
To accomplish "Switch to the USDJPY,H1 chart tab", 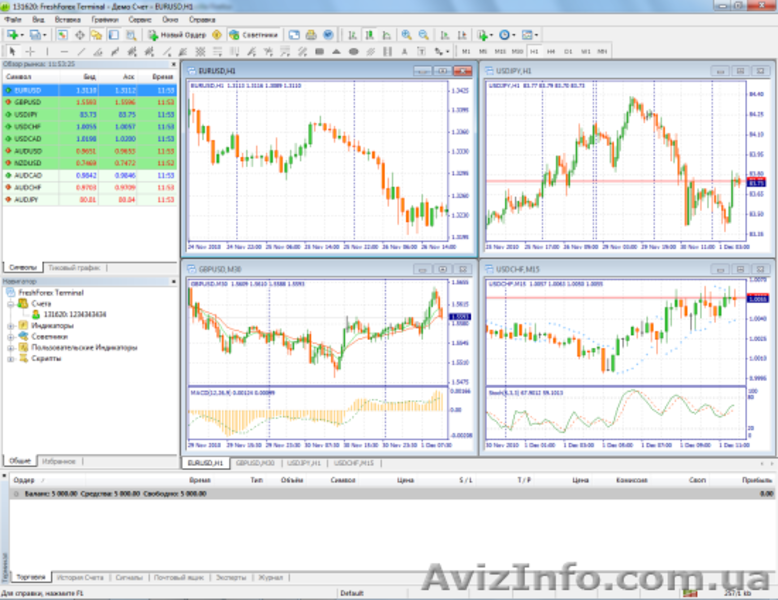I will (304, 463).
